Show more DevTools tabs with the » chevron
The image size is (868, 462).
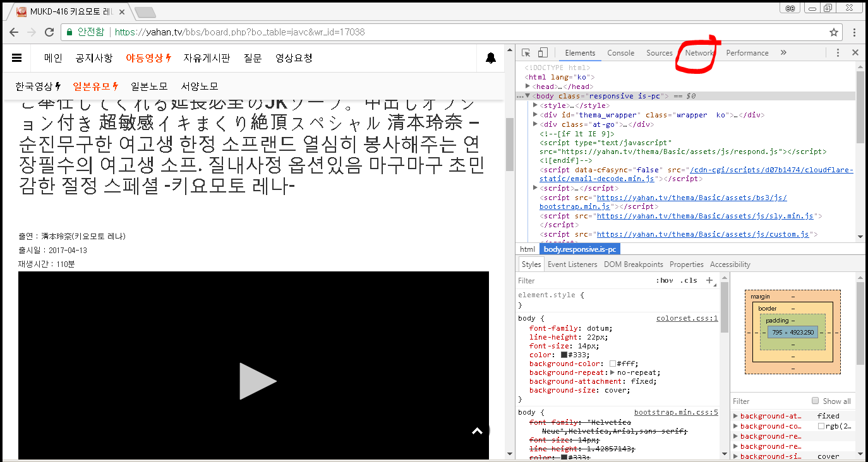pos(783,53)
